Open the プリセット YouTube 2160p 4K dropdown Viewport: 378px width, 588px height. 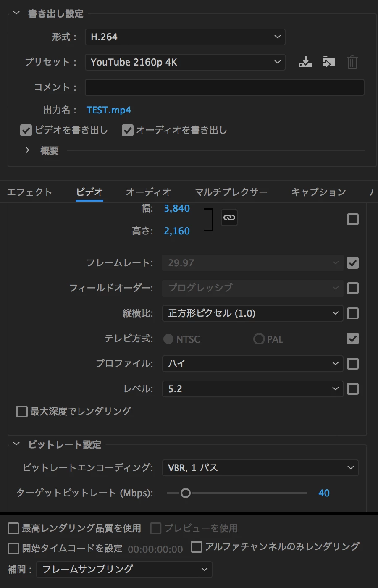(x=185, y=62)
